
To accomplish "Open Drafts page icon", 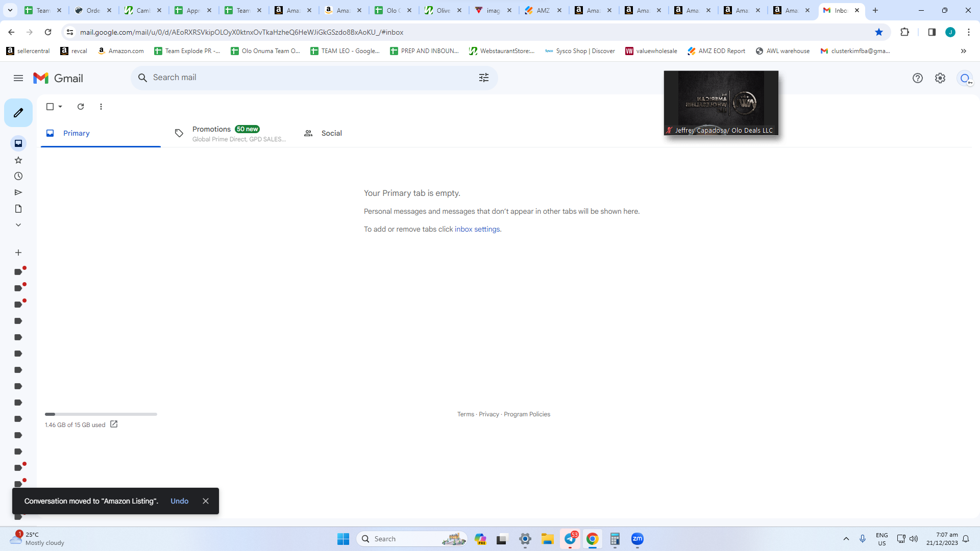I will [x=18, y=209].
